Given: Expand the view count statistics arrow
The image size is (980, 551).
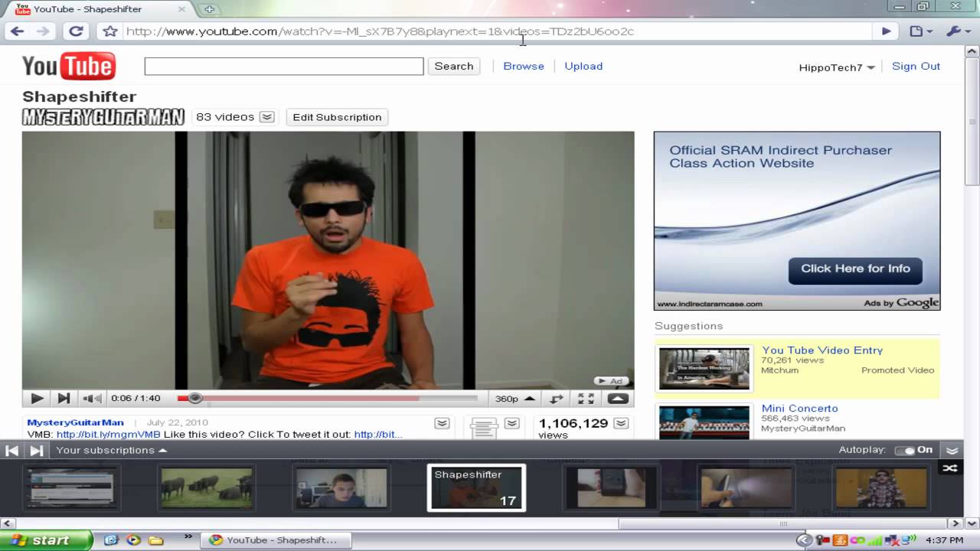Looking at the screenshot, I should click(622, 423).
